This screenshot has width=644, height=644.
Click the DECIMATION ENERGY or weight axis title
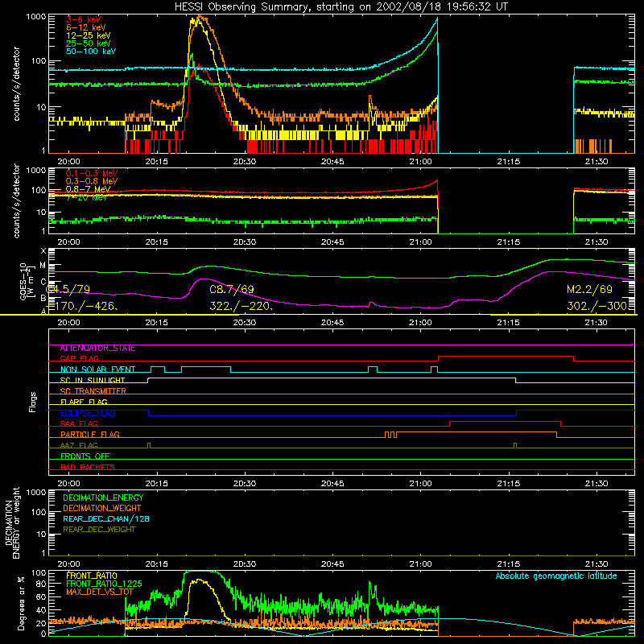click(12, 522)
